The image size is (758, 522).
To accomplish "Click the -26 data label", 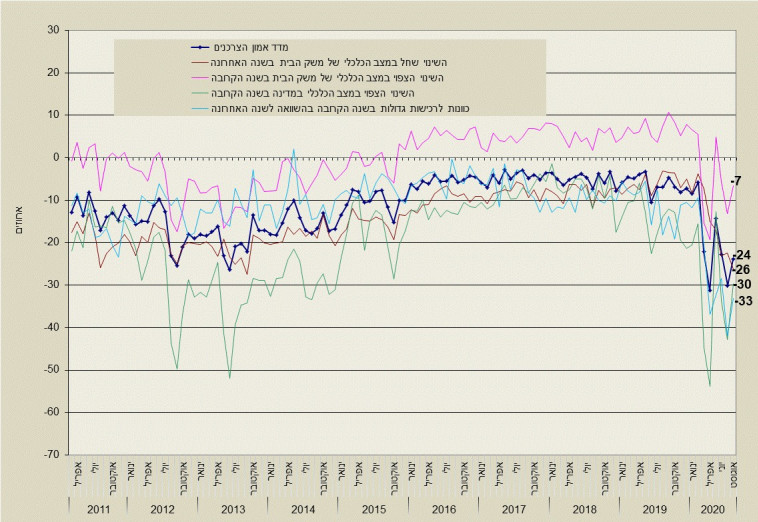I will (x=742, y=269).
